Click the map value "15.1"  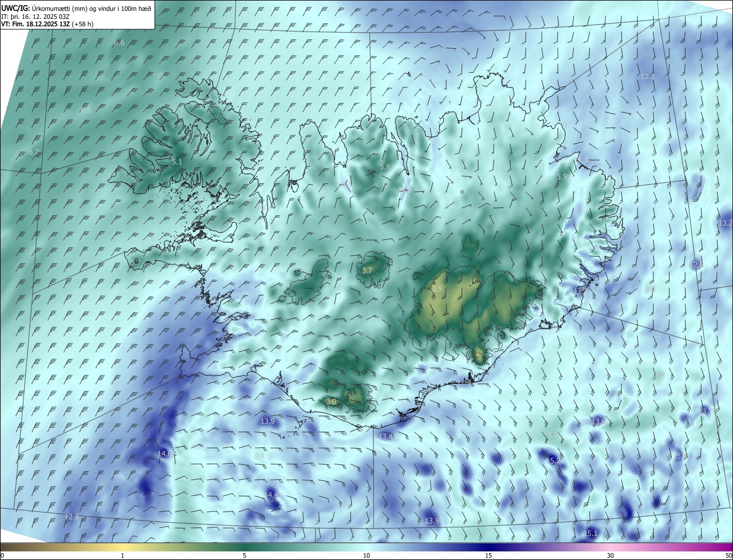click(591, 534)
